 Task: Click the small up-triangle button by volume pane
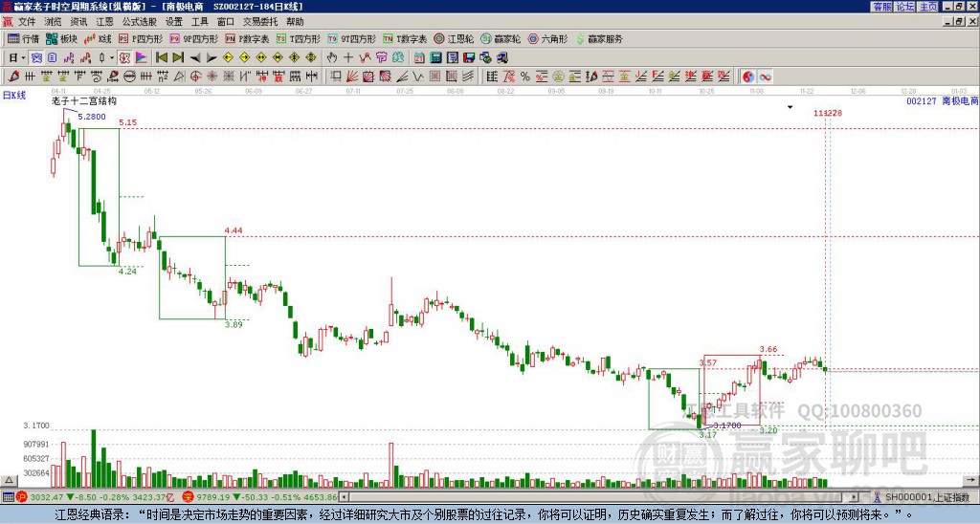coord(9,480)
